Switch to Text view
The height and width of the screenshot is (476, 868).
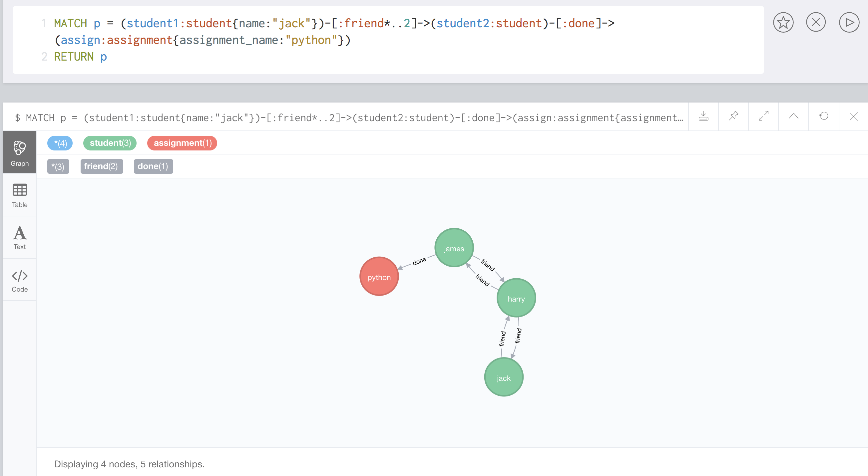[20, 238]
